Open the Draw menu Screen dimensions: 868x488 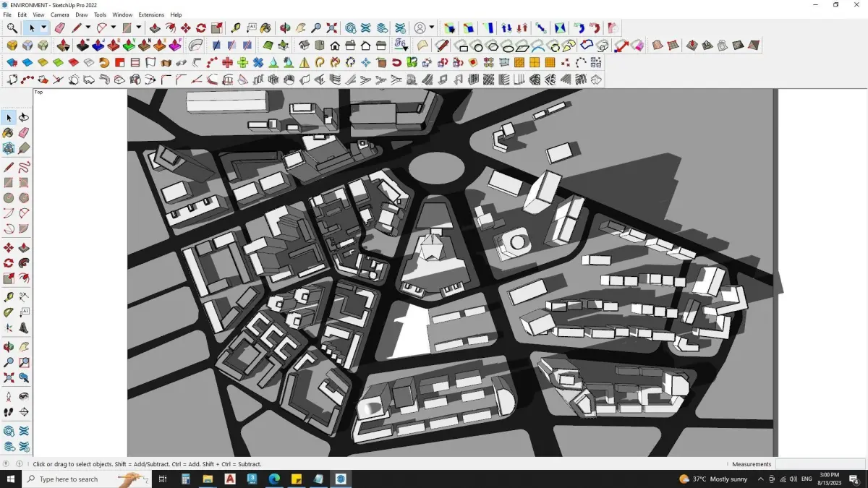coord(82,14)
